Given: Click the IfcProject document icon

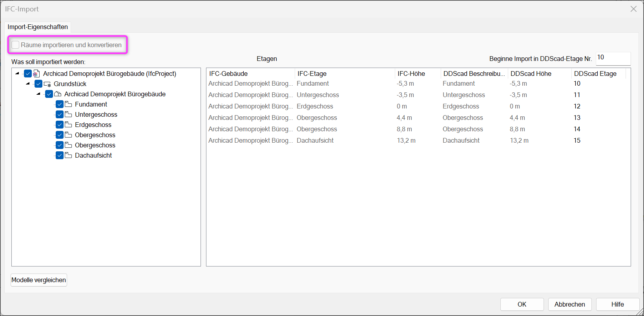Looking at the screenshot, I should 36,73.
